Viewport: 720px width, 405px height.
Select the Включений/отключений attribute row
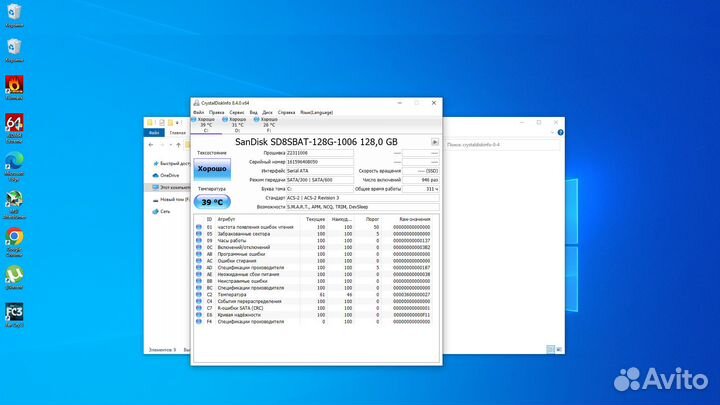coord(314,247)
